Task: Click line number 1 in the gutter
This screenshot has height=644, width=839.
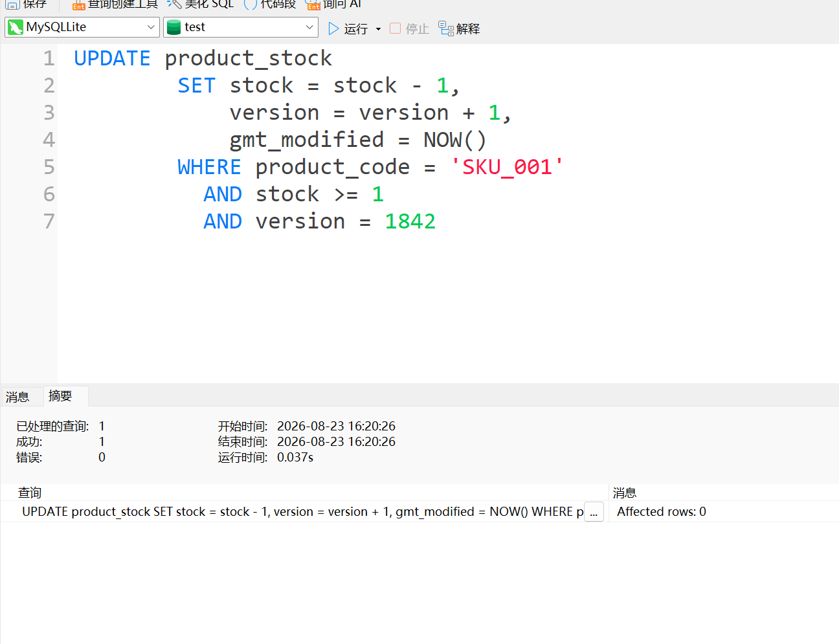Action: [49, 58]
